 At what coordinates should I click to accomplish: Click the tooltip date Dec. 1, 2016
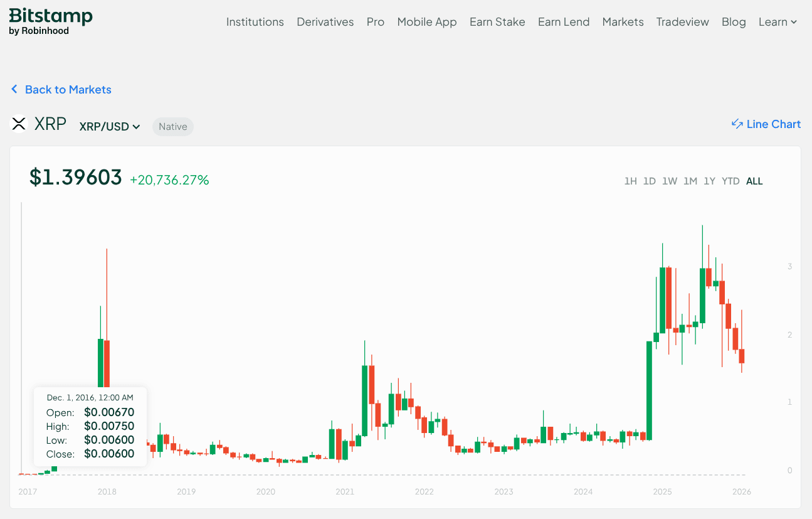click(90, 397)
